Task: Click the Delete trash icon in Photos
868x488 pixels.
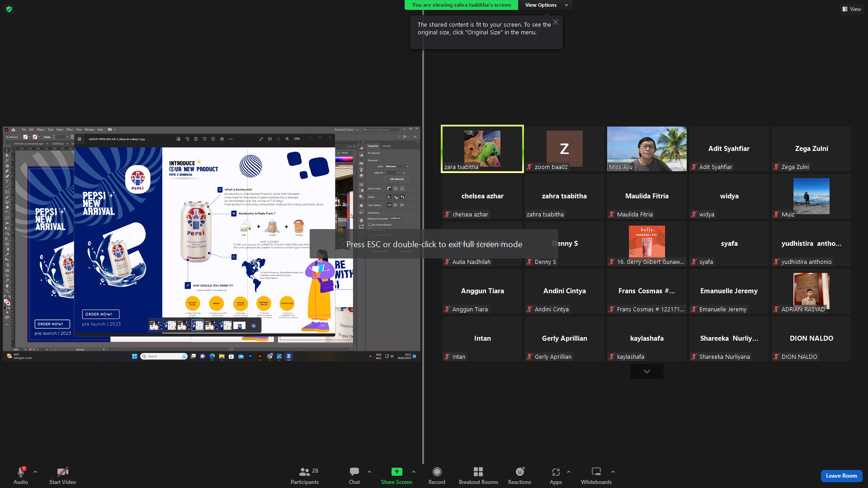Action: (196, 139)
